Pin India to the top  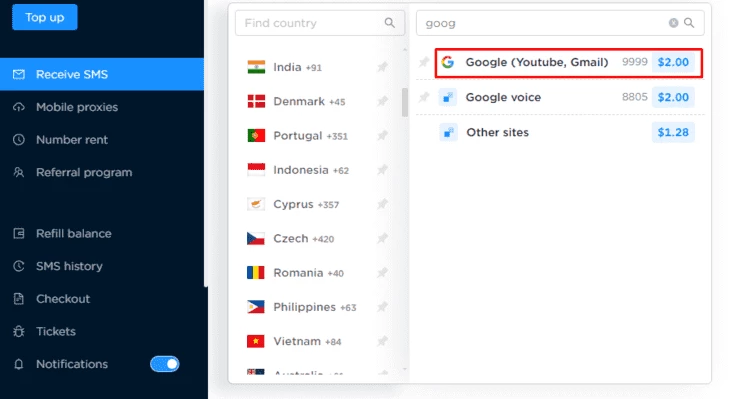click(x=382, y=67)
